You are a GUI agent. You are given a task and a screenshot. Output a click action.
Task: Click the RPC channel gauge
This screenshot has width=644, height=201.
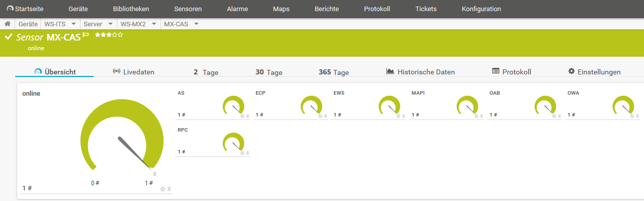coord(233,142)
